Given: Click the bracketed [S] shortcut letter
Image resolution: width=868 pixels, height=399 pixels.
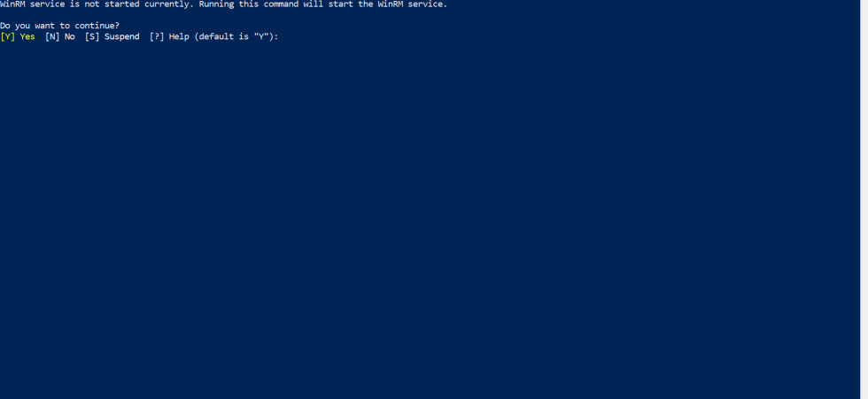Looking at the screenshot, I should coord(92,36).
